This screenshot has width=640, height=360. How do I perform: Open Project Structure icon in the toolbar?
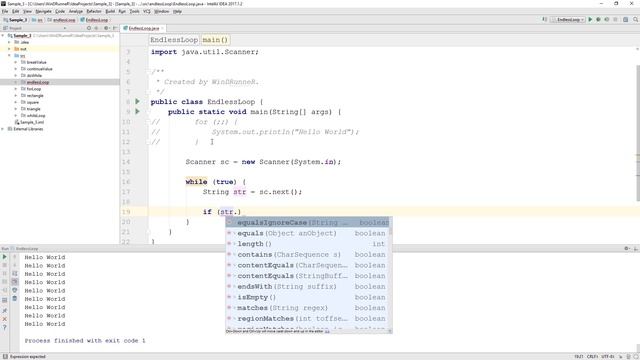(625, 20)
